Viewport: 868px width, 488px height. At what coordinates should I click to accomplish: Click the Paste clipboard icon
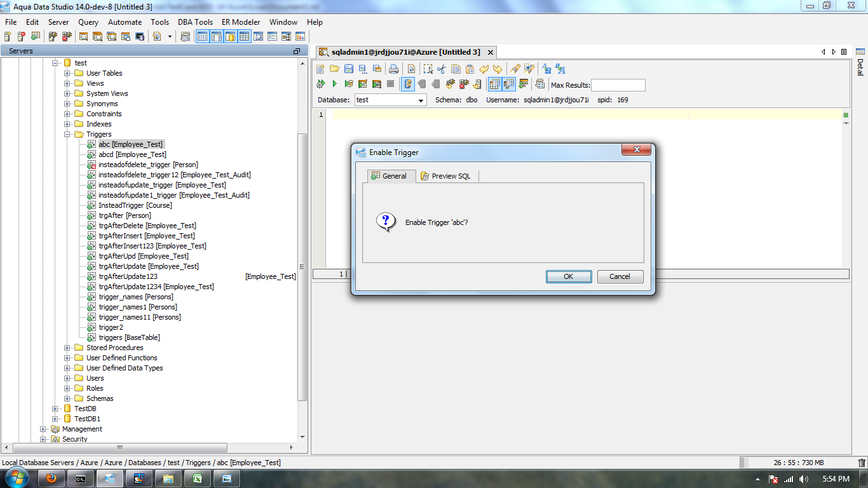point(470,69)
